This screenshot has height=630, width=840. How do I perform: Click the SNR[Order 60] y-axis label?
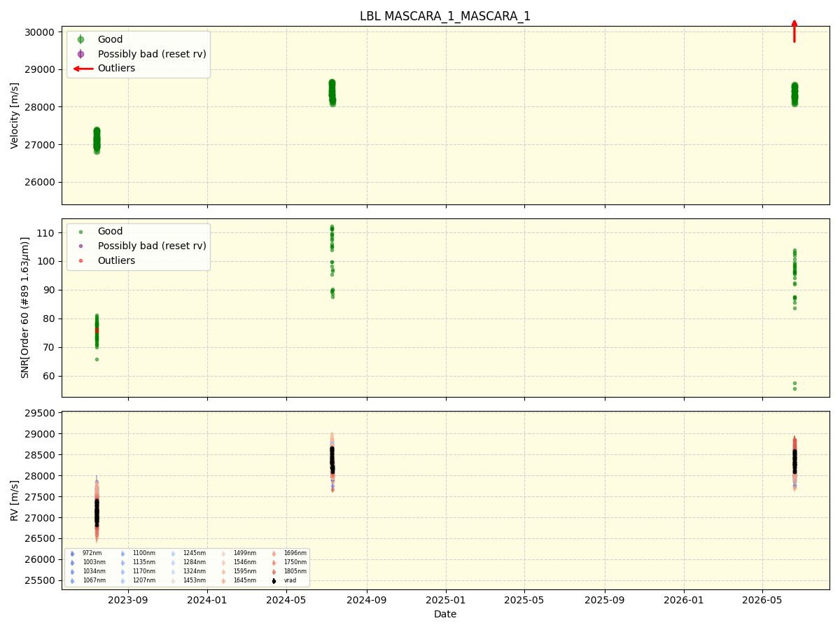25,307
